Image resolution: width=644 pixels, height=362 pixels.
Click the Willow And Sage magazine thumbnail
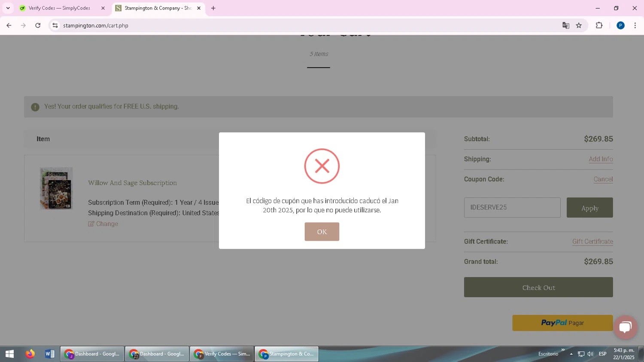pos(56,188)
